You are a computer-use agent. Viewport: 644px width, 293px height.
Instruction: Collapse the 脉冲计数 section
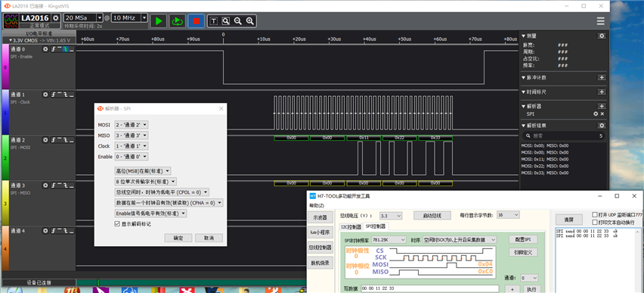[523, 77]
